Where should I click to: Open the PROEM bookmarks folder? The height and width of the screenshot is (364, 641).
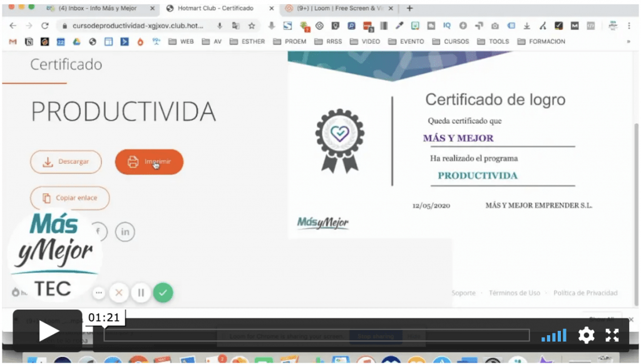tap(290, 42)
